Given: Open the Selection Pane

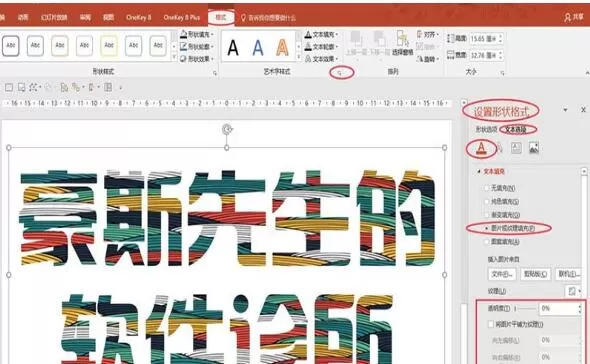Looking at the screenshot, I should [402, 44].
